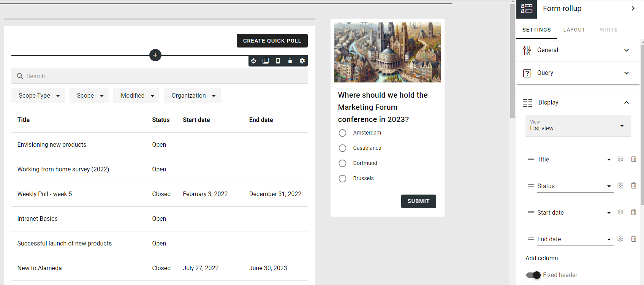The width and height of the screenshot is (644, 285).
Task: Open the New to Alameda row
Action: [160, 268]
